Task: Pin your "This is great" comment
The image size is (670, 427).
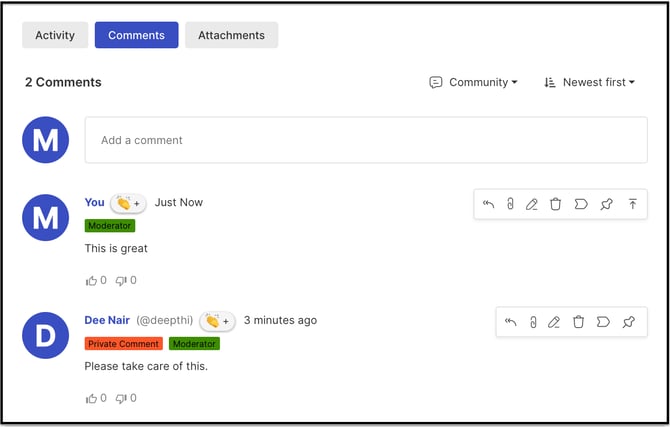Action: tap(606, 204)
